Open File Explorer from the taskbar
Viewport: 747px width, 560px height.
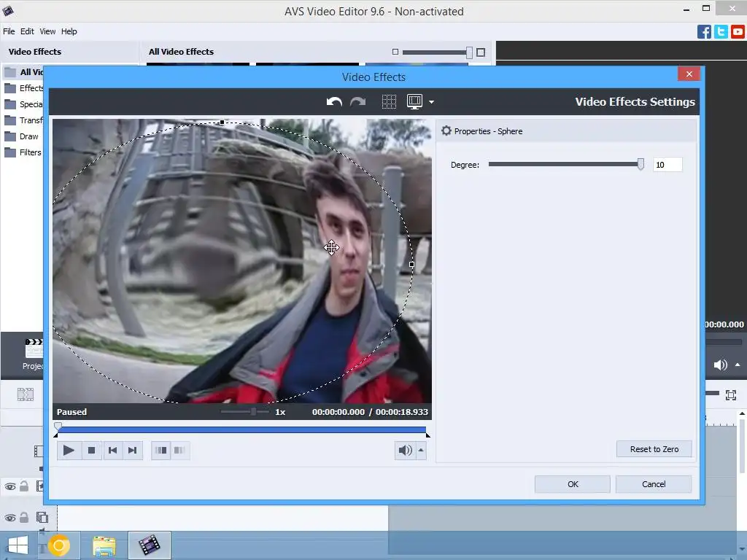pos(104,545)
